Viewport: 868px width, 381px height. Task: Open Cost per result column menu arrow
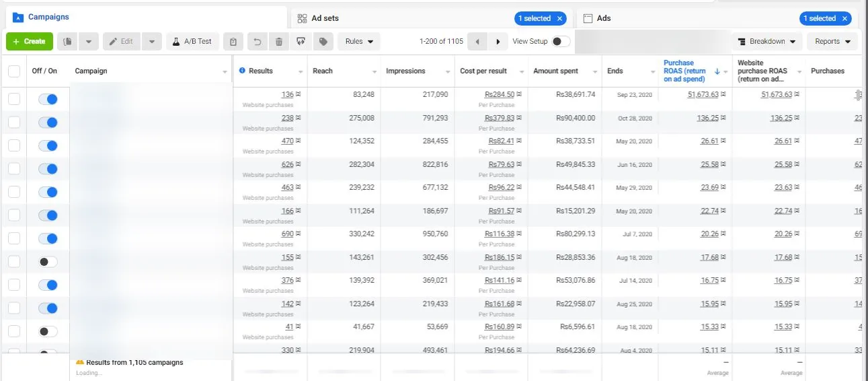click(x=522, y=72)
